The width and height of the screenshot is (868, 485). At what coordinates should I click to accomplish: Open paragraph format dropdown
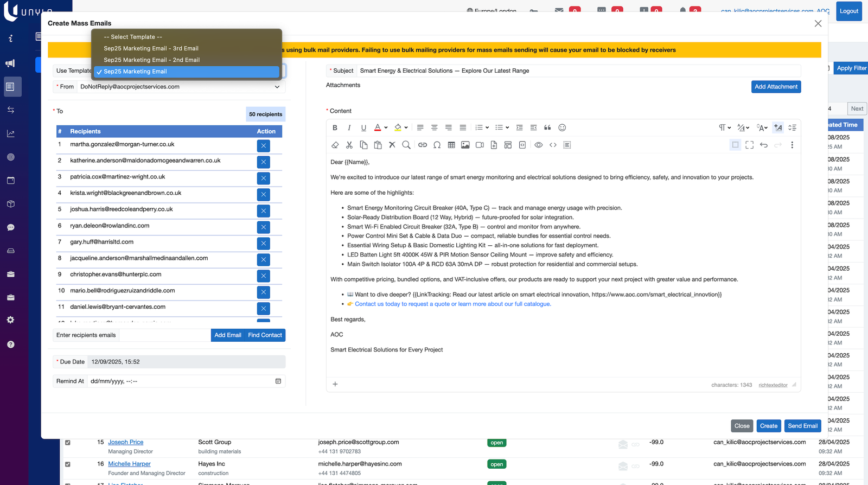pyautogui.click(x=725, y=128)
